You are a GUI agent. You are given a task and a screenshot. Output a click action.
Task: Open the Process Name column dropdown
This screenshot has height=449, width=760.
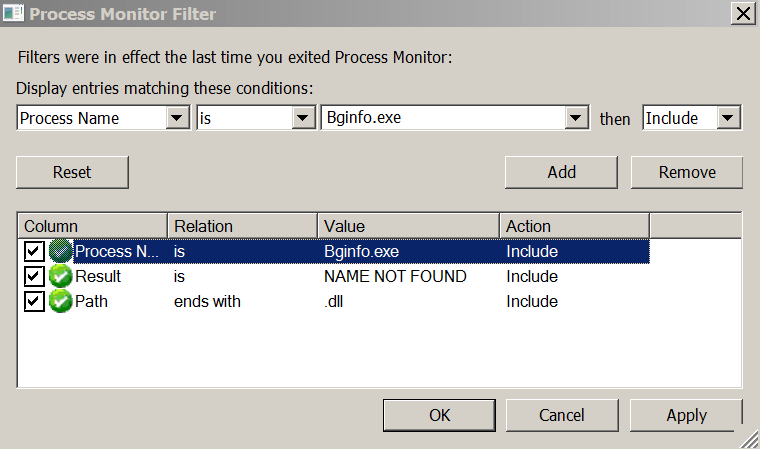177,118
